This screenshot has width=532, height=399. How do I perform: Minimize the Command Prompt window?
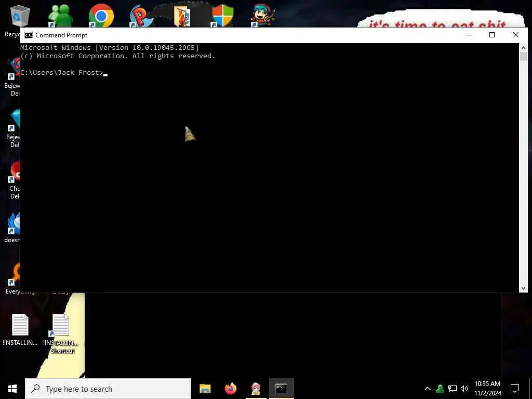pyautogui.click(x=469, y=35)
